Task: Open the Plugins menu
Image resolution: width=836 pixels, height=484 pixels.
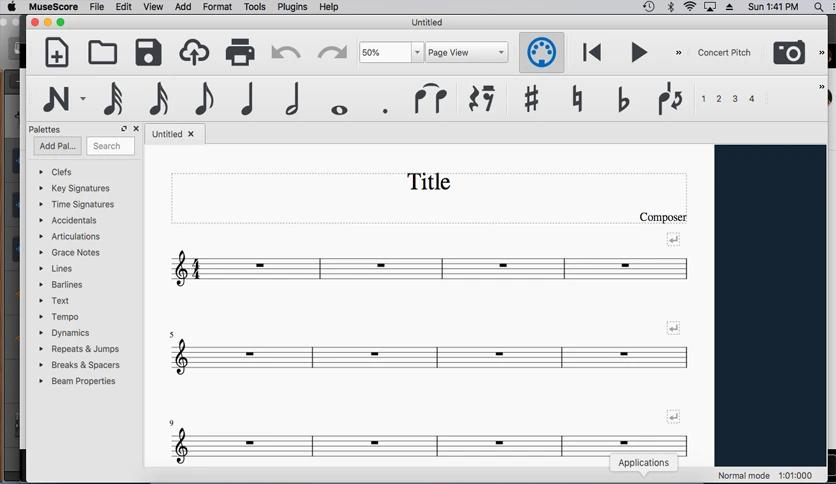Action: 292,7
